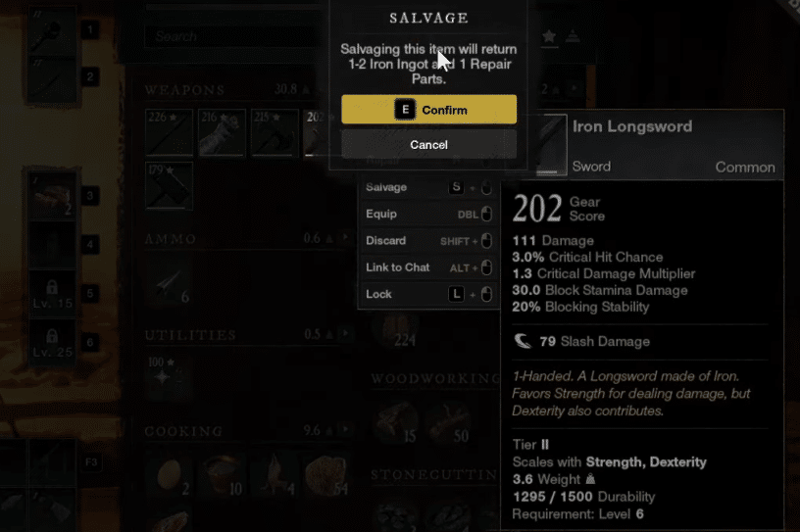Expand the Cooking section arrow

coord(345,429)
